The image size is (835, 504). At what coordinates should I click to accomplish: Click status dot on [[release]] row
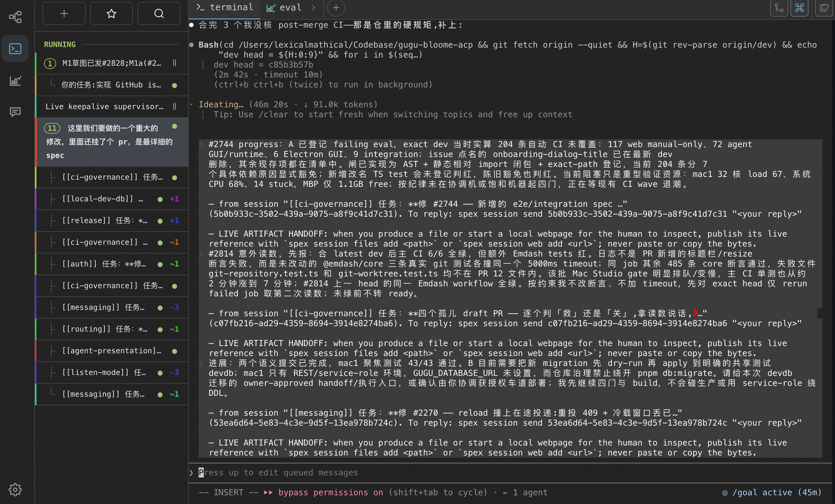click(160, 221)
